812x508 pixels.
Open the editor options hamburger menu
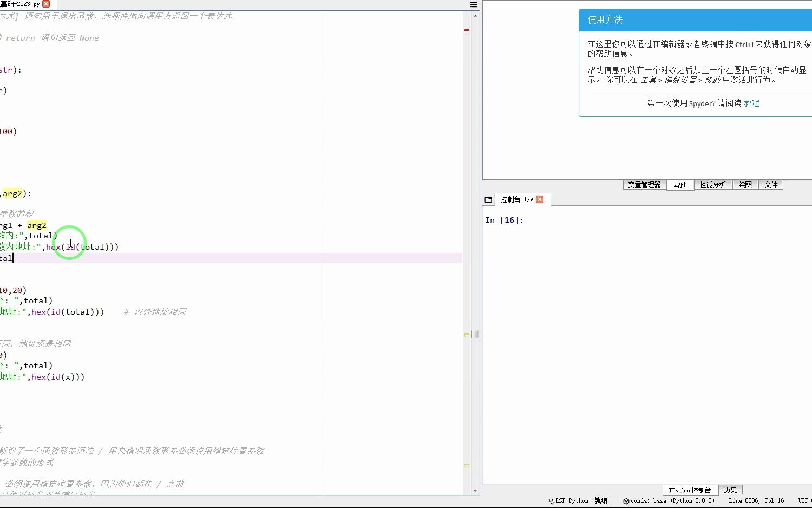coord(474,4)
